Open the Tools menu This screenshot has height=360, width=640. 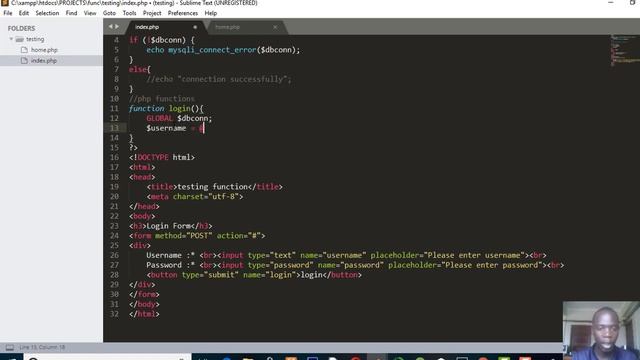[129, 13]
